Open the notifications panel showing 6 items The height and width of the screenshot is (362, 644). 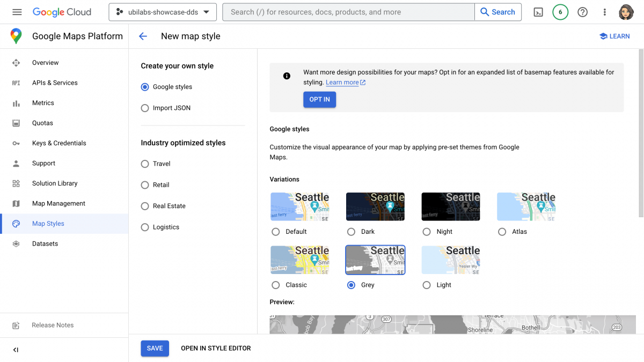click(x=560, y=12)
